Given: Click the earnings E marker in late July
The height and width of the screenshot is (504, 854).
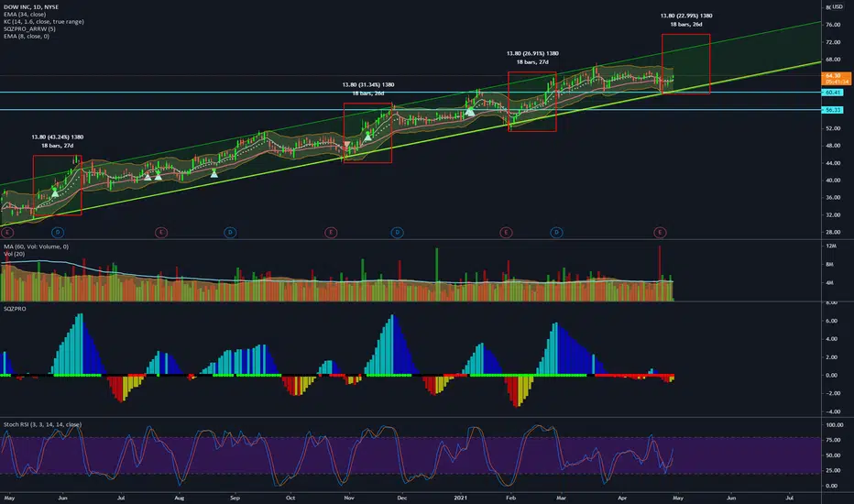Looking at the screenshot, I should [160, 233].
